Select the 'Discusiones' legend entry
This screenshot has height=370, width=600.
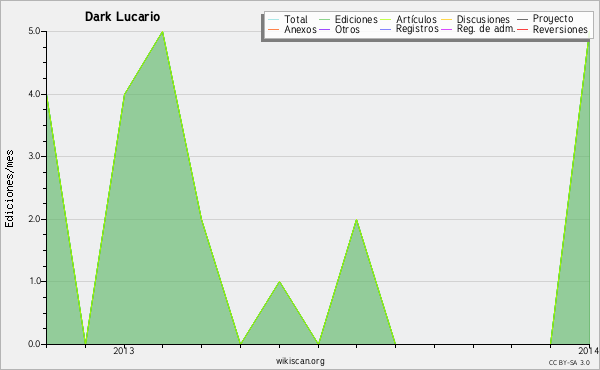click(x=483, y=19)
